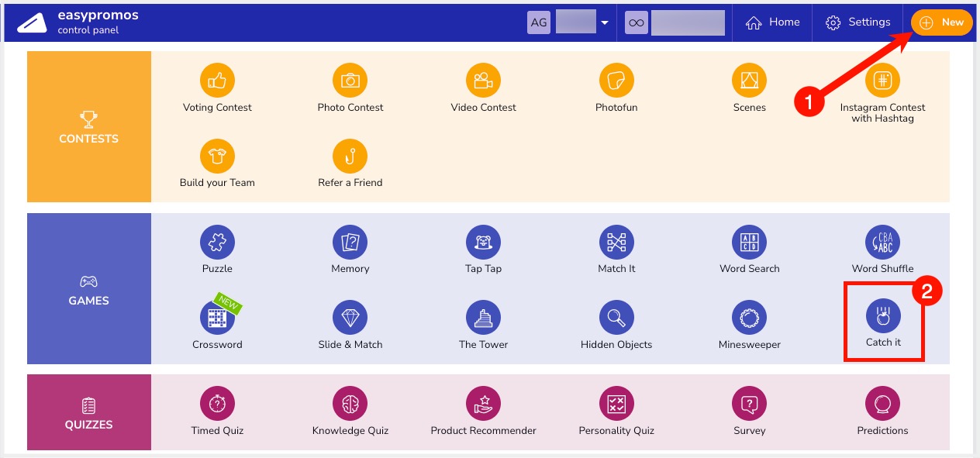Viewport: 980px width, 458px height.
Task: Select the Scenes icon
Action: pyautogui.click(x=750, y=80)
